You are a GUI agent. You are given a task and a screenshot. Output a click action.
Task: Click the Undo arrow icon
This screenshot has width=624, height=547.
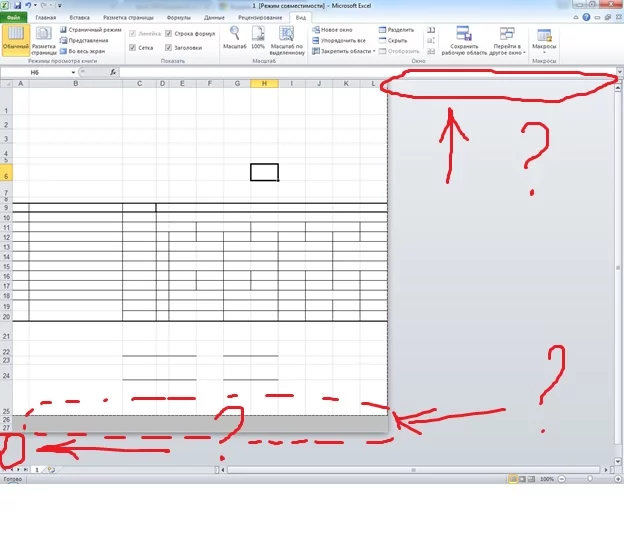[x=28, y=6]
